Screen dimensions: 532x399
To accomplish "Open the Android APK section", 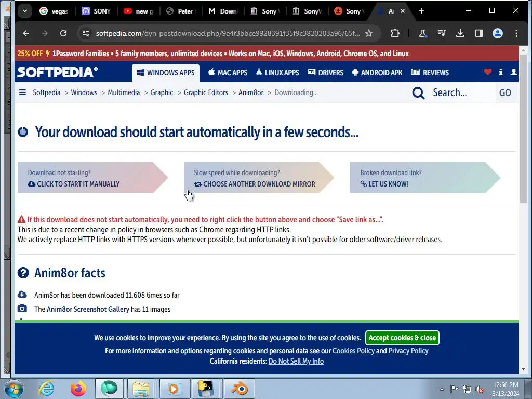I will [377, 73].
